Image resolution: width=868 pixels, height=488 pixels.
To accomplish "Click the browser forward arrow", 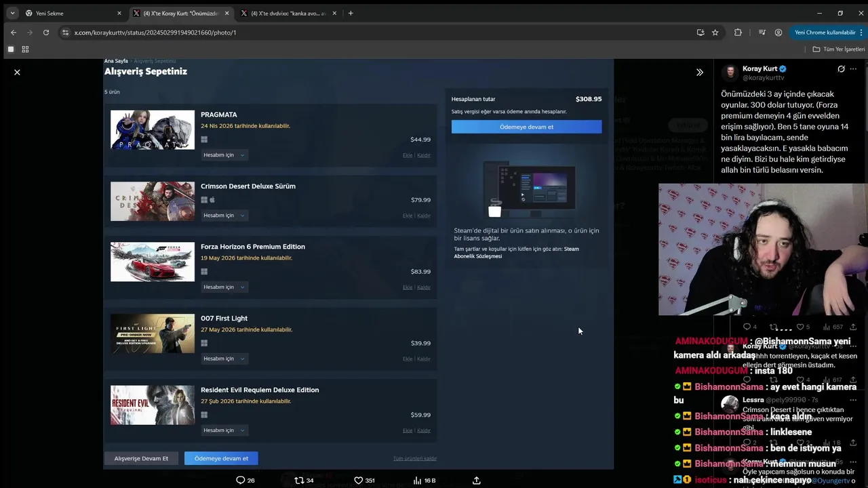I will (x=30, y=32).
